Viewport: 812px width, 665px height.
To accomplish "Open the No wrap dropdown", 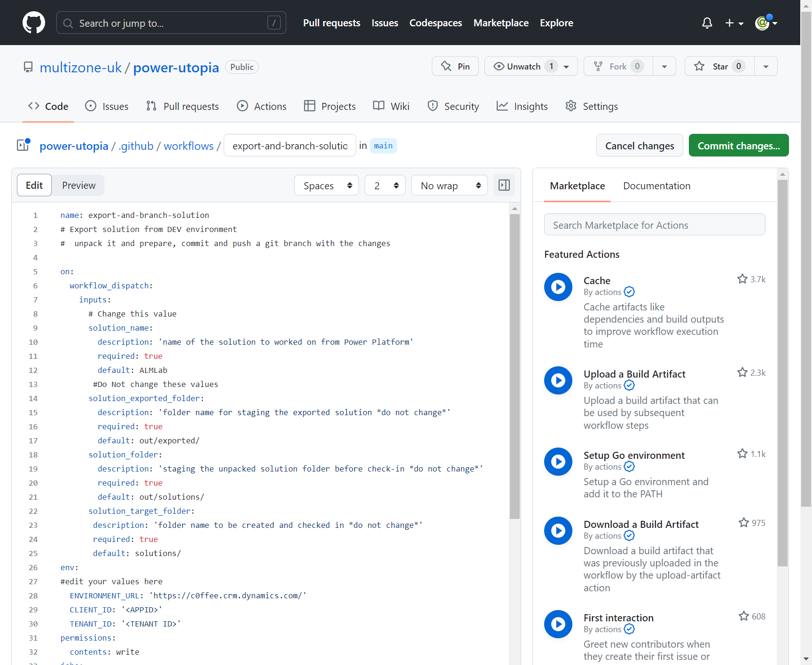I will pyautogui.click(x=449, y=185).
